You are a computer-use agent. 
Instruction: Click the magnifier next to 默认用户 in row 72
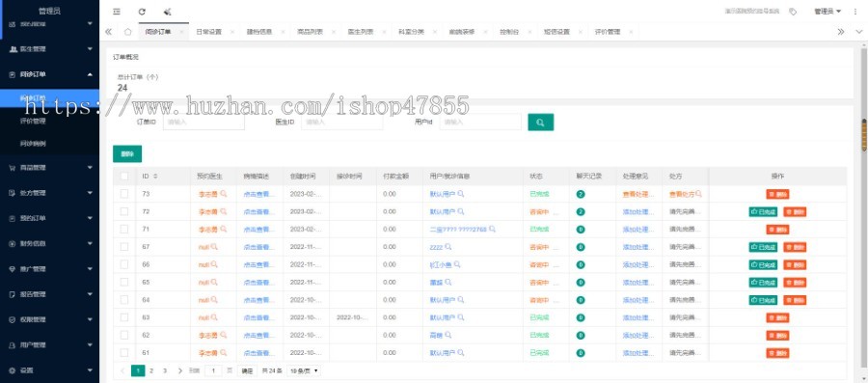click(461, 211)
